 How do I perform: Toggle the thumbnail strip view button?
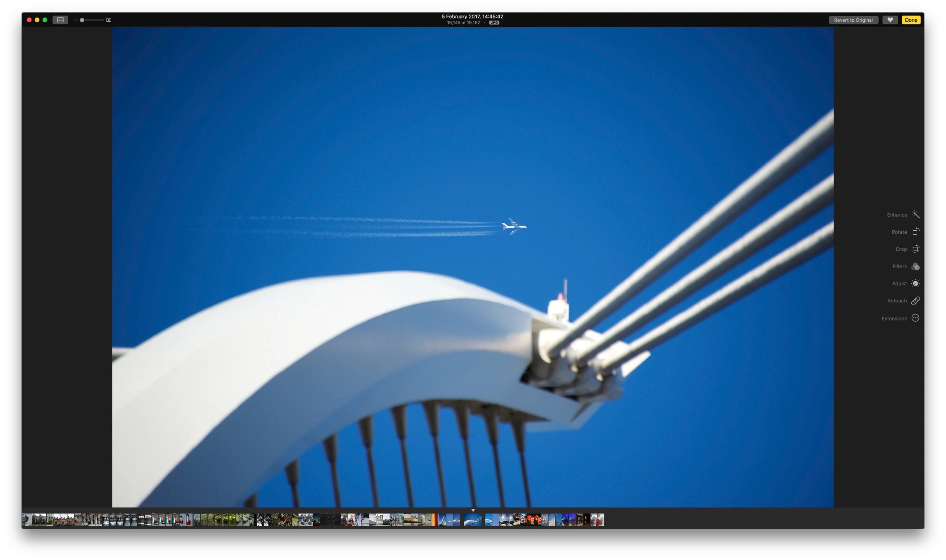(60, 20)
